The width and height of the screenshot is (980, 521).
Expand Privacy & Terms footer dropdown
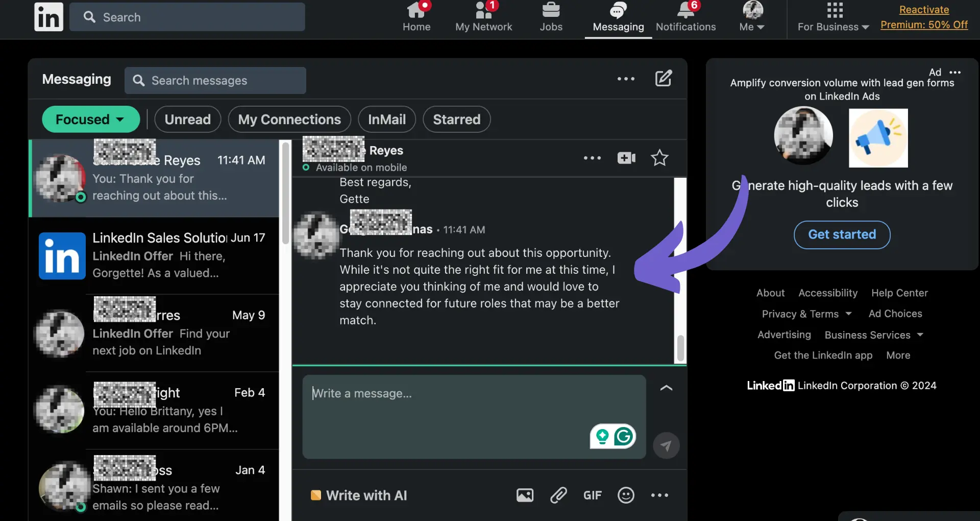807,314
